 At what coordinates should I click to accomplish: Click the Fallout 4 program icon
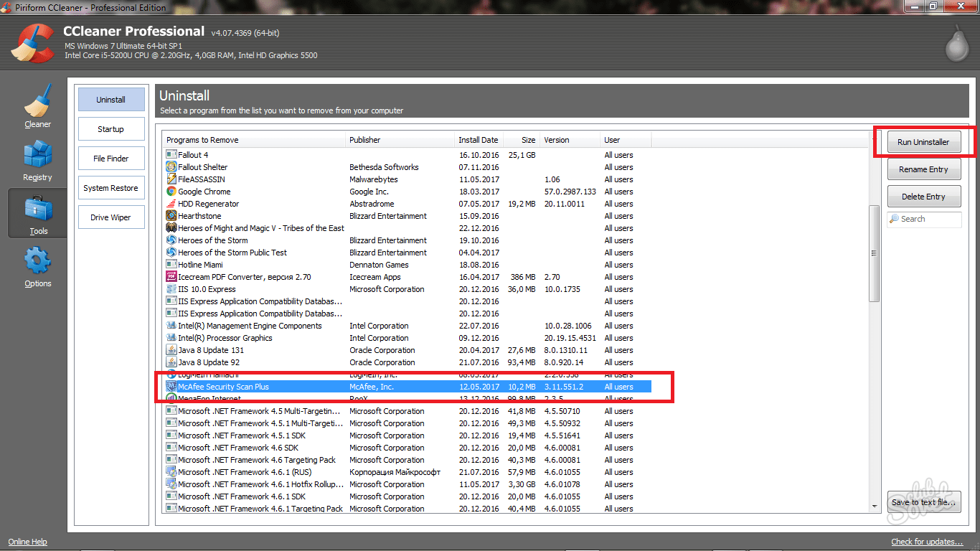click(171, 155)
